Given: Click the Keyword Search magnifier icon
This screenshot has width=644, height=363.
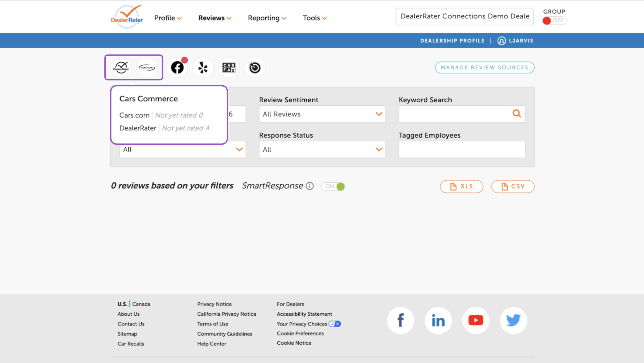Looking at the screenshot, I should tap(517, 114).
